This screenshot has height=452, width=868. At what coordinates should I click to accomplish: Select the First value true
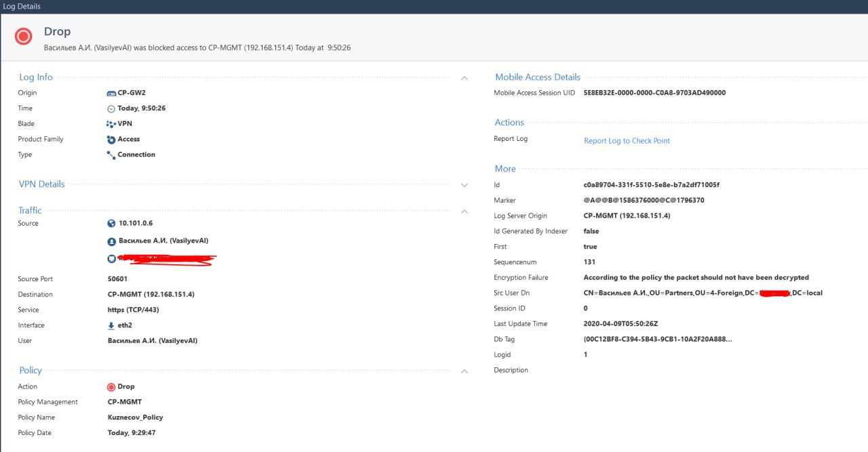point(590,247)
